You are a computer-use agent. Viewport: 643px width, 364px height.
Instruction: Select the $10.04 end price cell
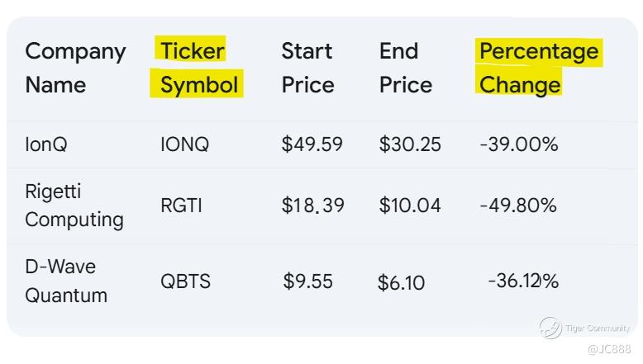tap(410, 206)
